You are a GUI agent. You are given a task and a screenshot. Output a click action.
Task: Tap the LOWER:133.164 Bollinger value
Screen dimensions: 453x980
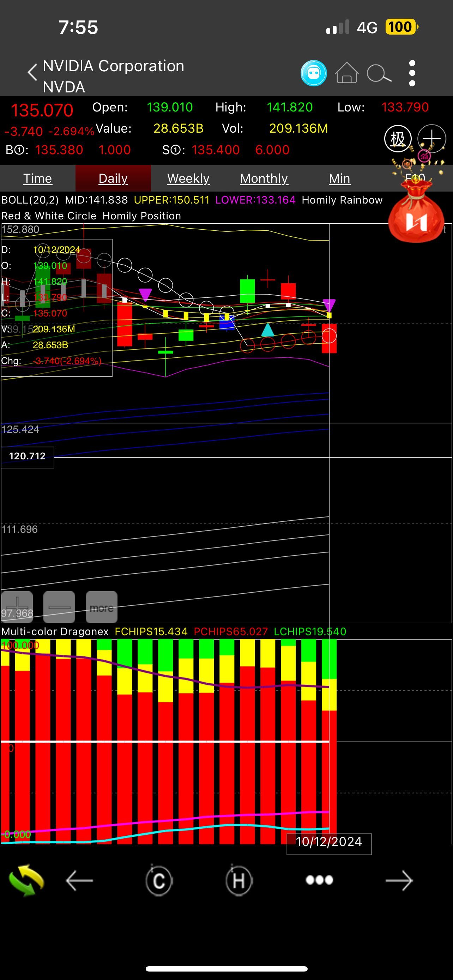tap(255, 200)
